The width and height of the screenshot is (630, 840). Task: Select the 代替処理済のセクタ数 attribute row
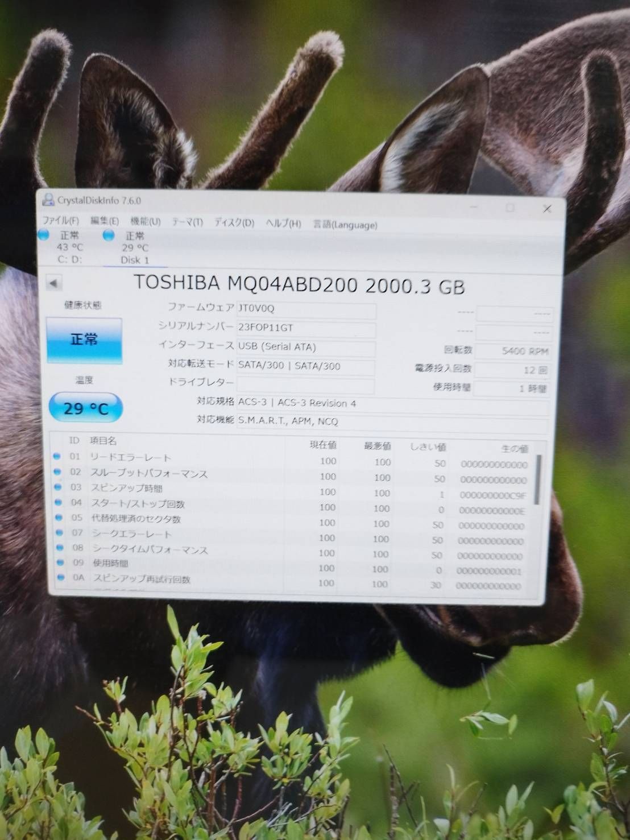tap(292, 522)
